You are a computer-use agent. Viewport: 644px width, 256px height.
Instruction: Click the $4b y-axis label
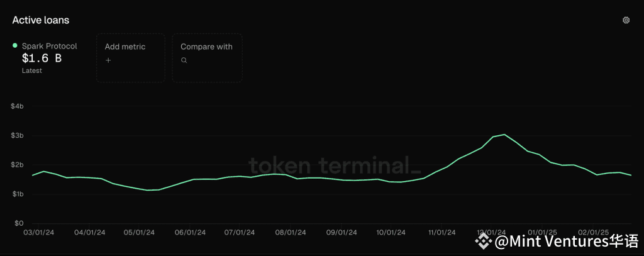tap(17, 106)
